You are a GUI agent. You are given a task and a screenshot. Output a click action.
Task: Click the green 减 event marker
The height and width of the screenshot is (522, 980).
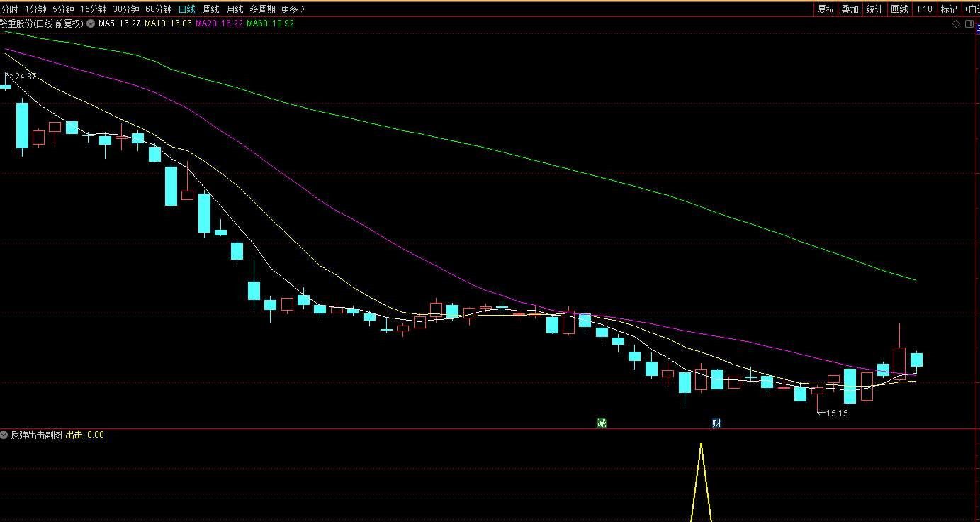click(x=602, y=423)
